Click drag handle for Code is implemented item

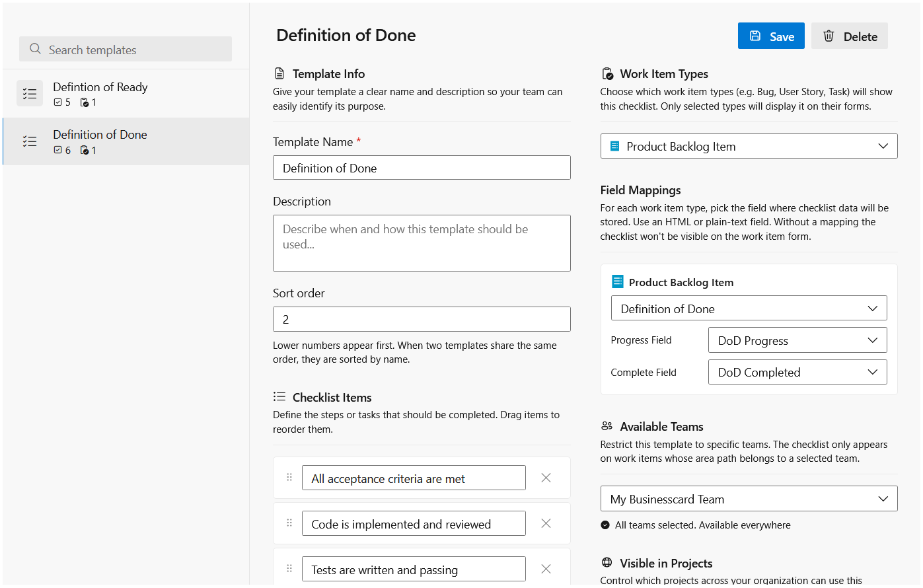[289, 523]
